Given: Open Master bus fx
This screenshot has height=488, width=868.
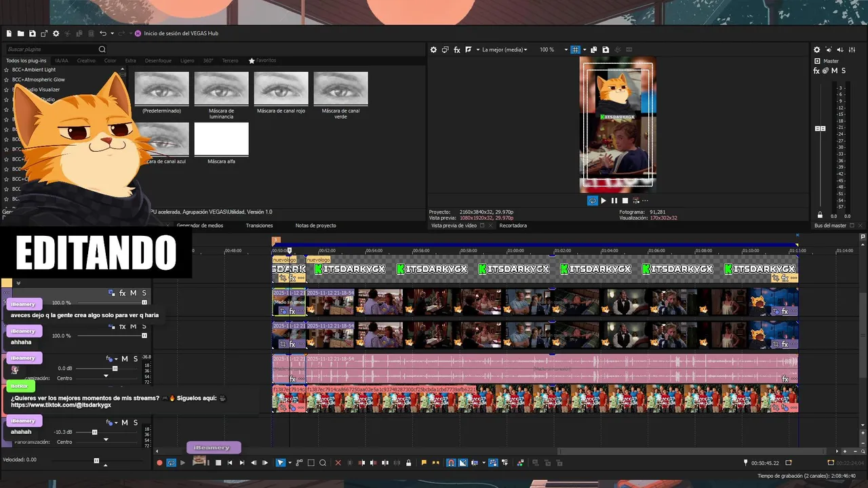Looking at the screenshot, I should click(x=816, y=70).
